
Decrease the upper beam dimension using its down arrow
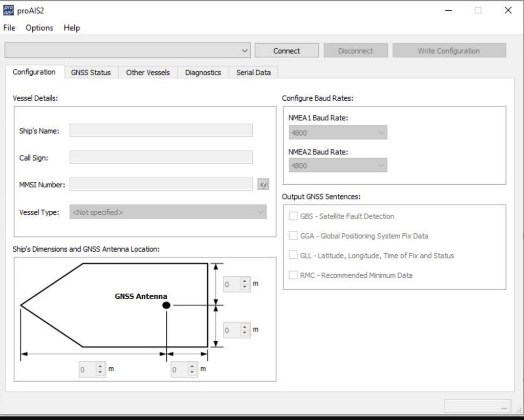click(245, 288)
